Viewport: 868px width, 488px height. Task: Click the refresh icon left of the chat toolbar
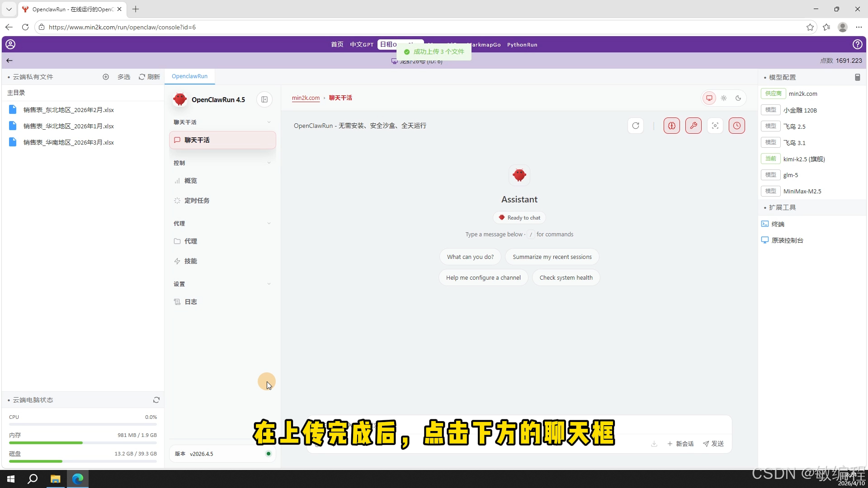point(636,126)
